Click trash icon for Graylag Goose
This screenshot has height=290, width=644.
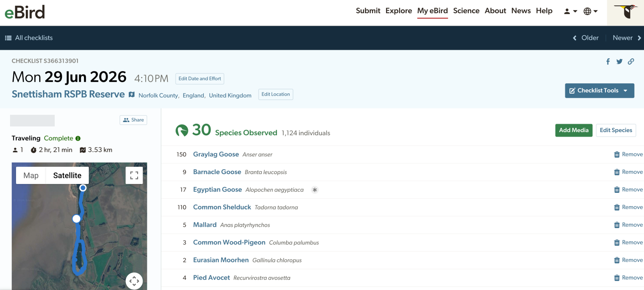617,154
